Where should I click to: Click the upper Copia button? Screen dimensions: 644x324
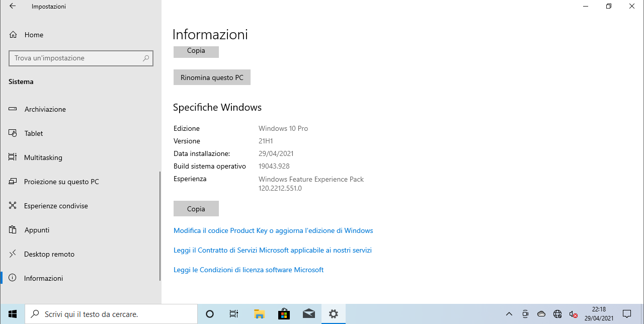[196, 51]
